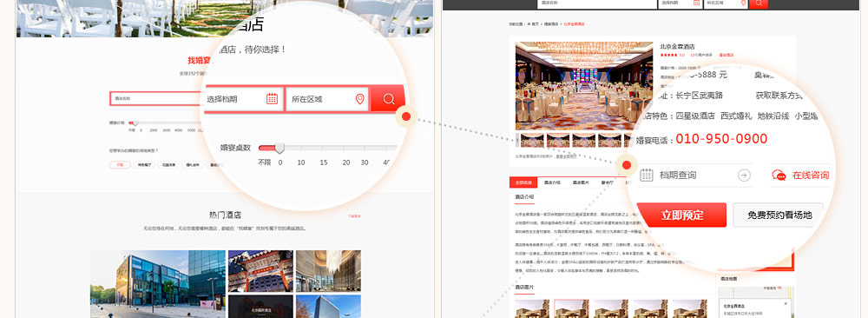Click the first thumbnail under the banquet photo
The image size is (868, 318).
point(532,140)
